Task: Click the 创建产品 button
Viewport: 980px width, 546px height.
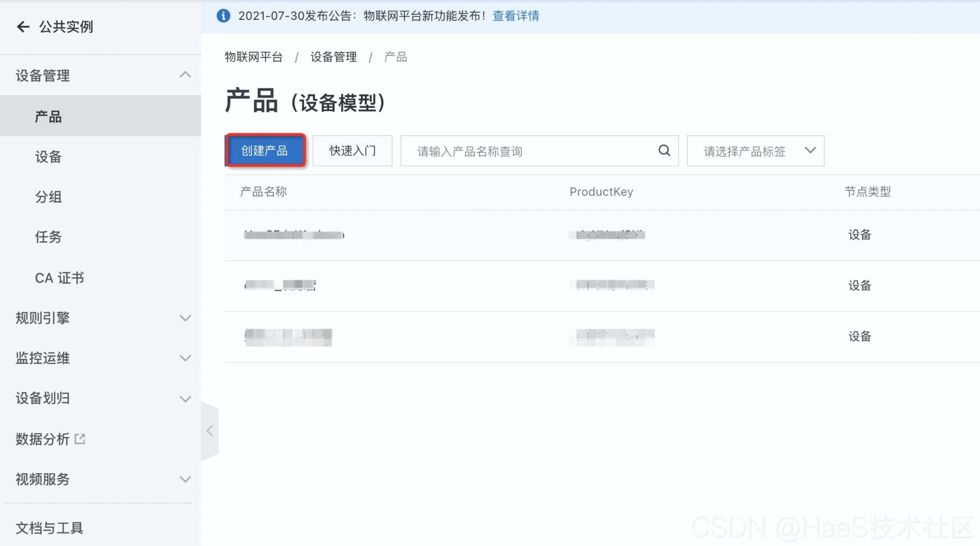Action: (265, 151)
